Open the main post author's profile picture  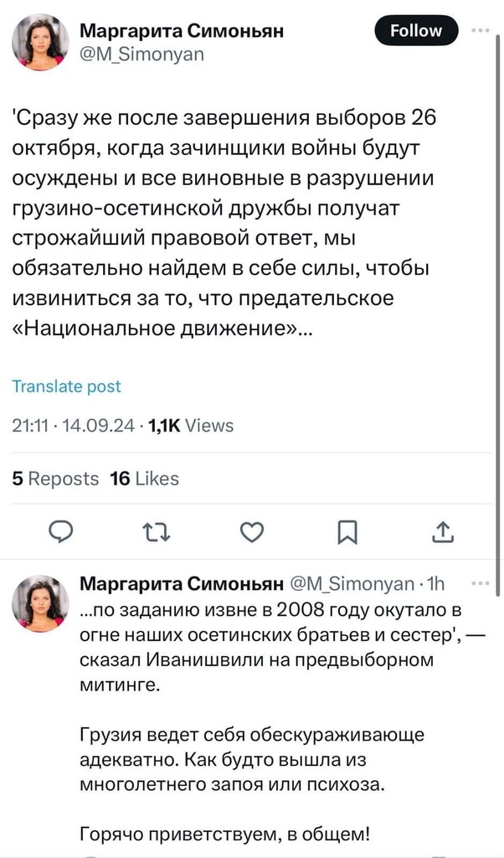(40, 42)
